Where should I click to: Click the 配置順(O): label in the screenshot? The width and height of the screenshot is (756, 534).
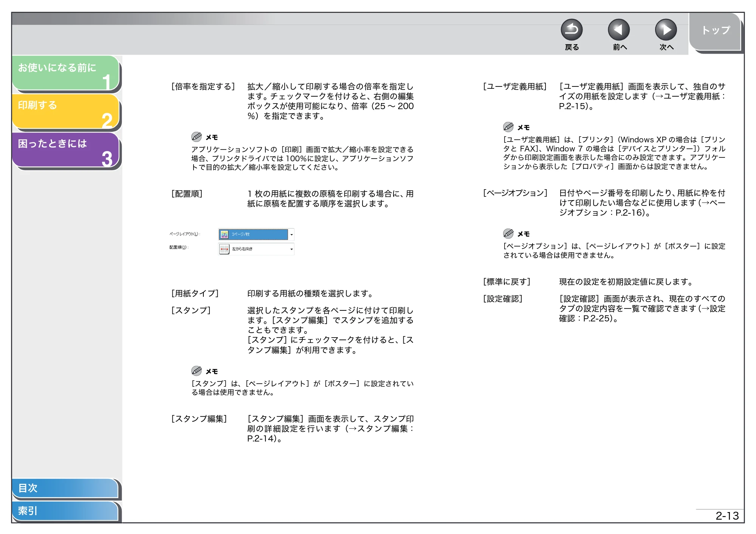tap(179, 247)
